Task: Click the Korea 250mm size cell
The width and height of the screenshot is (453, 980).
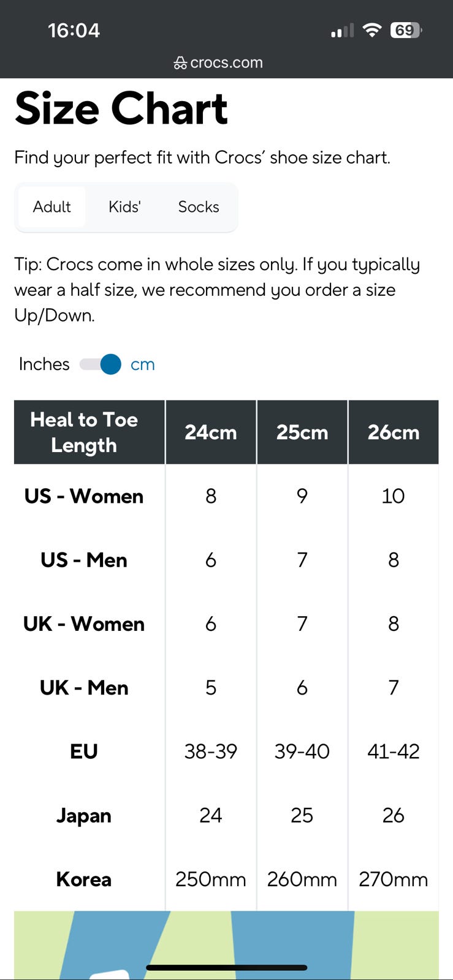Action: coord(211,880)
